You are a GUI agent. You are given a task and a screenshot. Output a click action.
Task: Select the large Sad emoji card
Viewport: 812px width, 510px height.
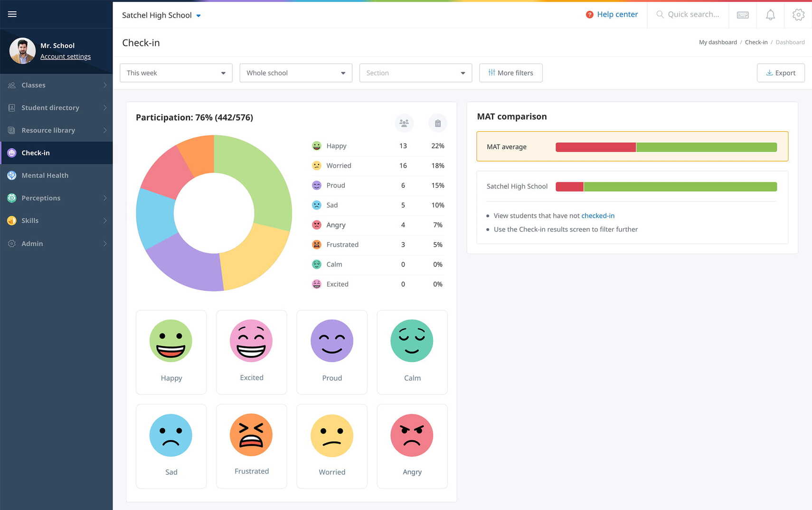tap(171, 446)
